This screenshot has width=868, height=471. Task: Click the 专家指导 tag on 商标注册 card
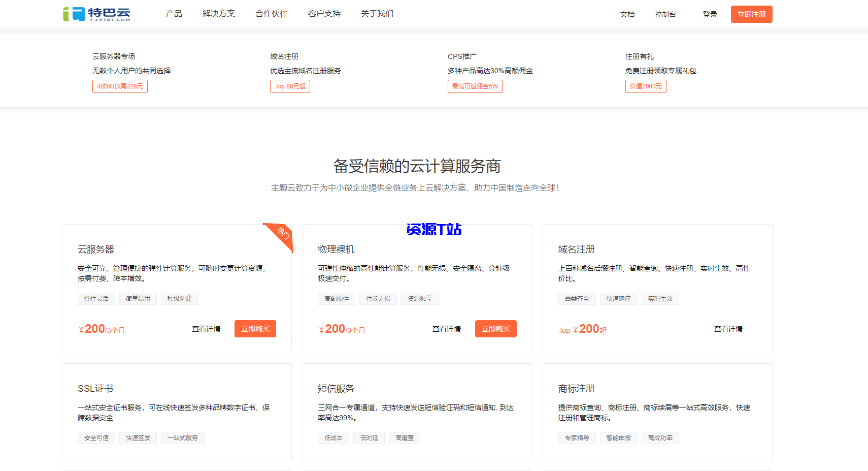(x=577, y=437)
